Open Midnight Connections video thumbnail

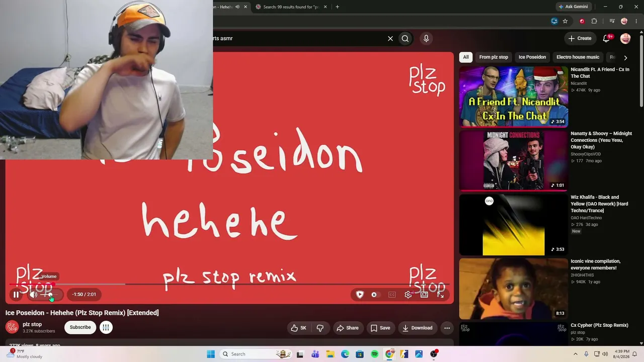[x=514, y=161]
